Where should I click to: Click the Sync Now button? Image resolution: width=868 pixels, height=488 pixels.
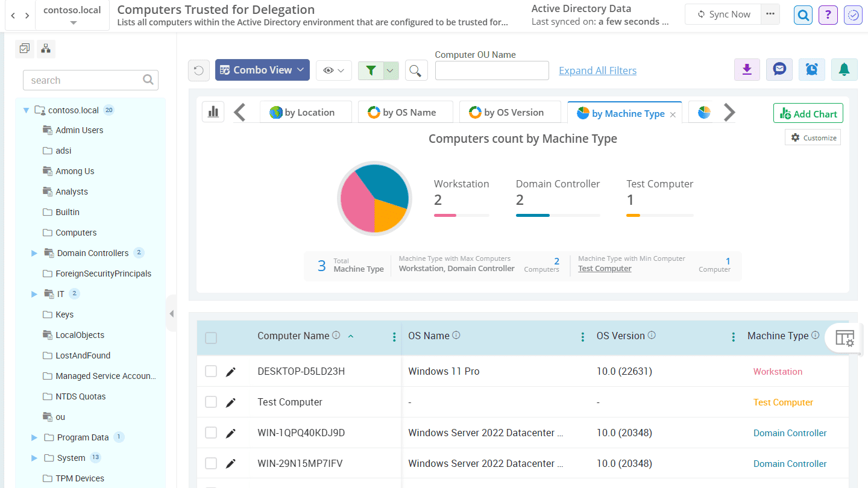point(723,14)
